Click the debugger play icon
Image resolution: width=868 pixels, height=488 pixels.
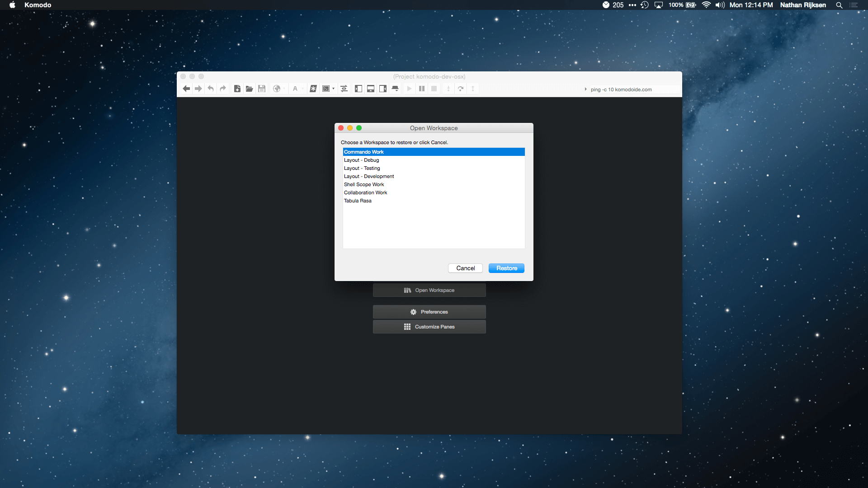tap(410, 89)
